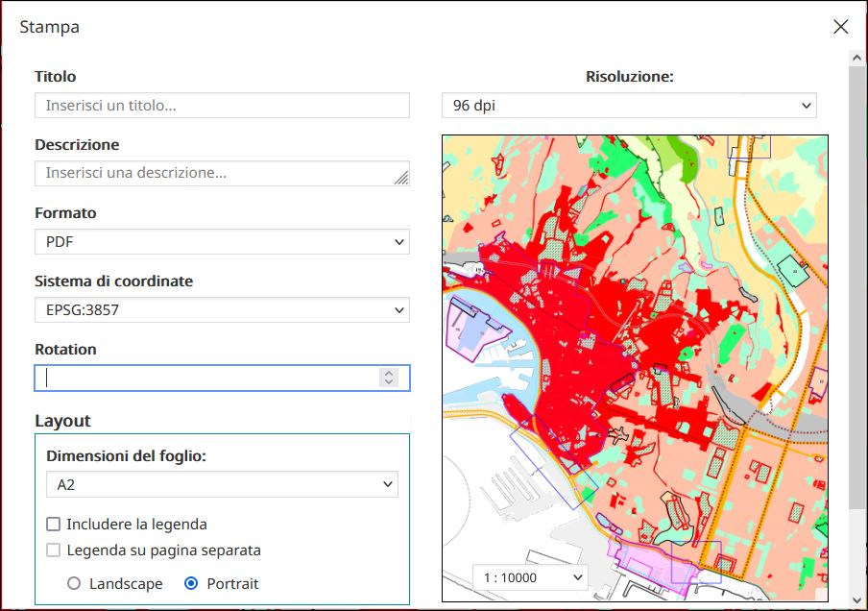Select the Portrait orientation
The width and height of the screenshot is (868, 611).
click(191, 583)
